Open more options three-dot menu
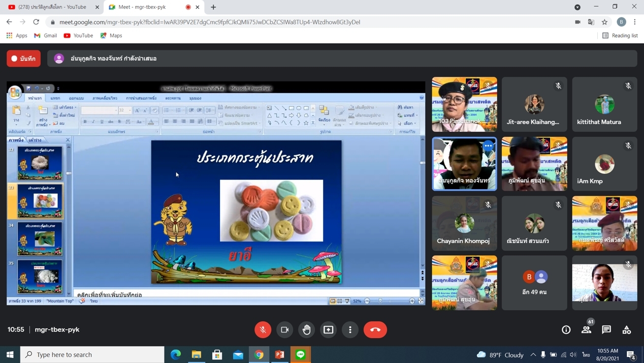Viewport: 644px width, 363px height. click(350, 329)
